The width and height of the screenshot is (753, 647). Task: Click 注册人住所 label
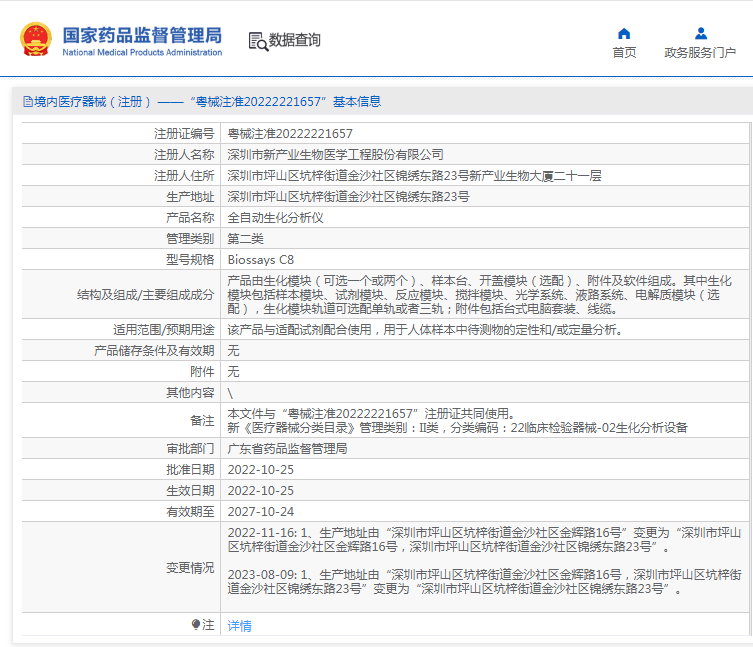point(184,176)
